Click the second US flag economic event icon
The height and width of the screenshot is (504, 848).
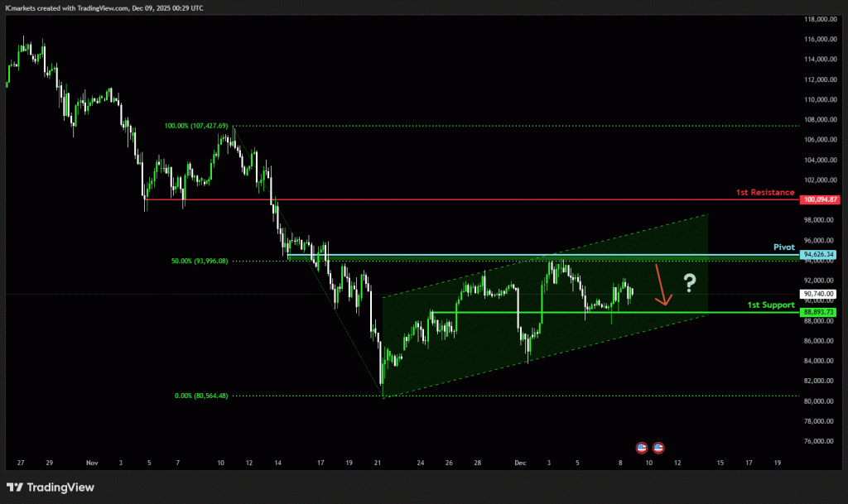pos(658,448)
